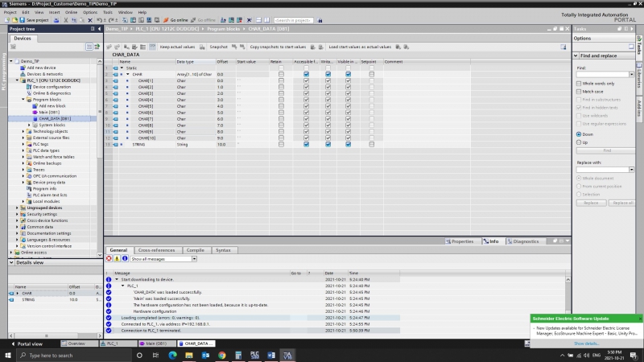Click the split editor vertically icon
Screen dimensions: 644x362
tap(267, 20)
